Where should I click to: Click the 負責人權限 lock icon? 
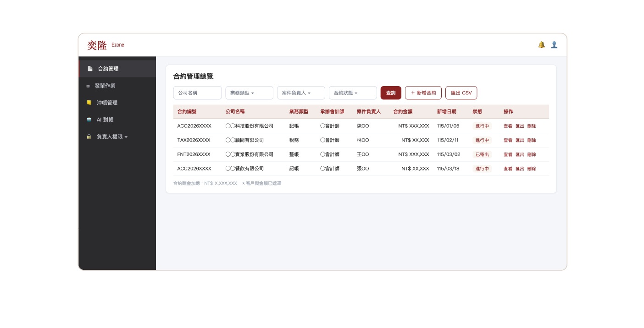pyautogui.click(x=89, y=137)
